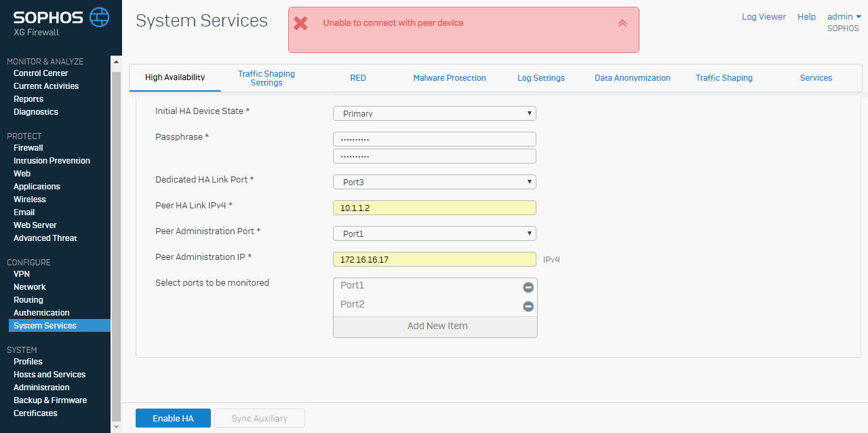The image size is (868, 433).
Task: Open VPN in sidebar
Action: 22,274
